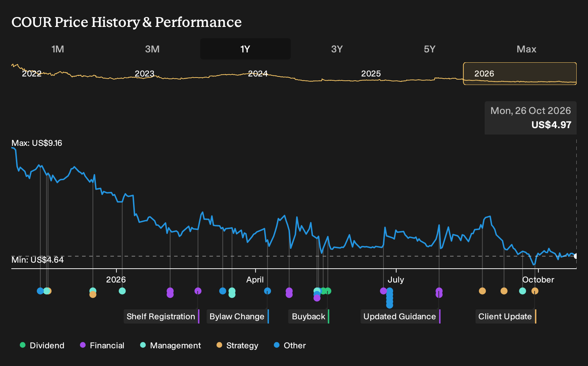Click 2025 on the overview timeline
The width and height of the screenshot is (588, 366).
tap(371, 74)
